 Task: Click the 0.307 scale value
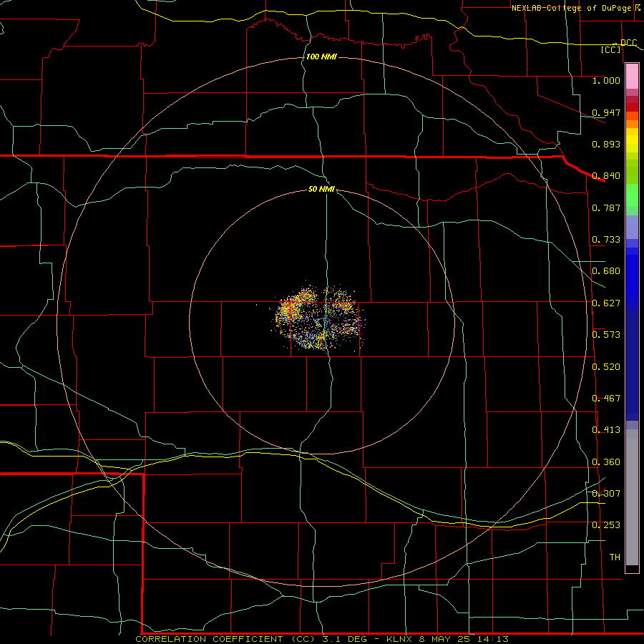tap(606, 493)
